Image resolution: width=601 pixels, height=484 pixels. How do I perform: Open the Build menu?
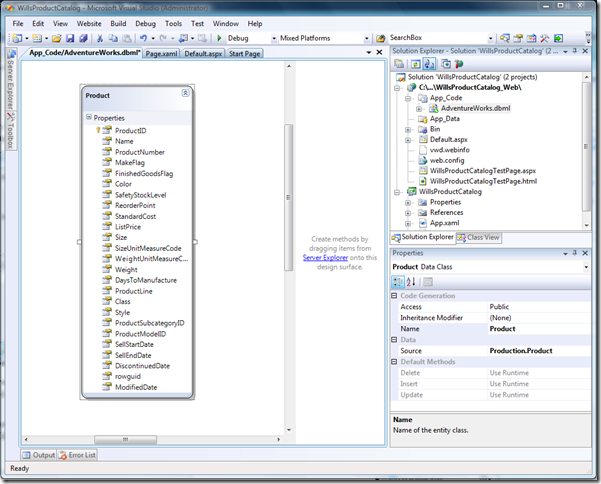pos(118,24)
